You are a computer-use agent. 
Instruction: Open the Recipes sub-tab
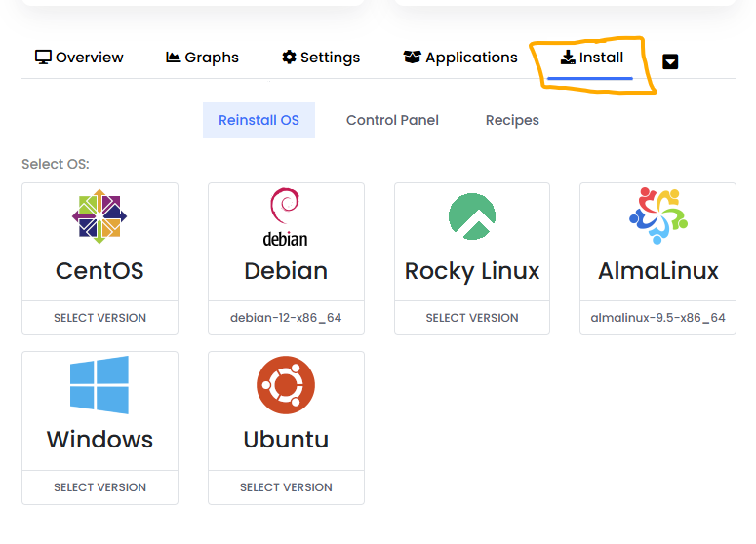[x=512, y=120]
